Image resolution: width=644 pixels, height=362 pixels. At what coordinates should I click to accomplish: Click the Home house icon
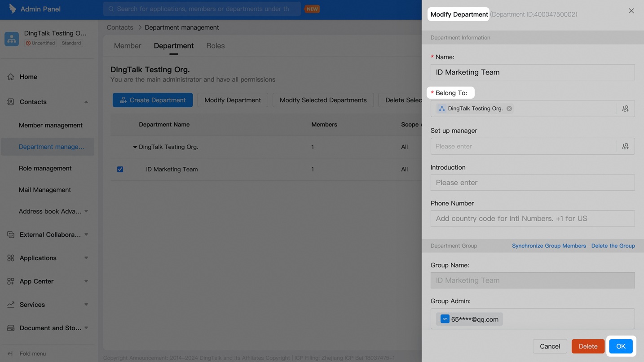tap(11, 77)
